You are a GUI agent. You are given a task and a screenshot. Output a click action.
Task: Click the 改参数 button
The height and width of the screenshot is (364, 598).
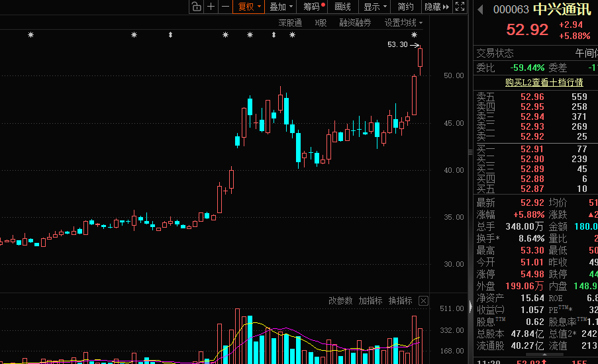(x=340, y=301)
